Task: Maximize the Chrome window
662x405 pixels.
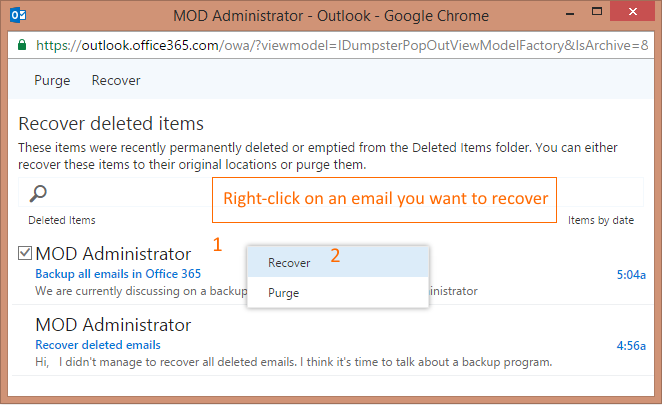Action: point(597,11)
